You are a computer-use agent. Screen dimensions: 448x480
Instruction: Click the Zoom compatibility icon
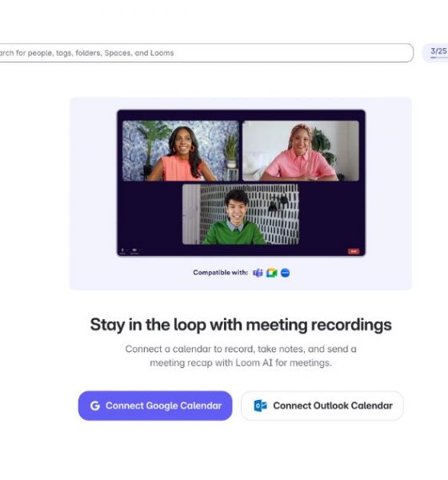point(285,273)
